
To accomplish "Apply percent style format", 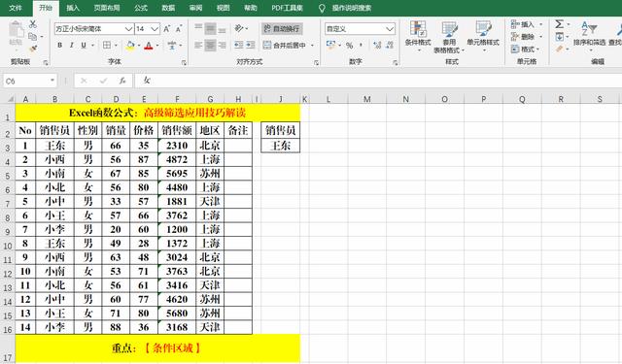I will (349, 46).
